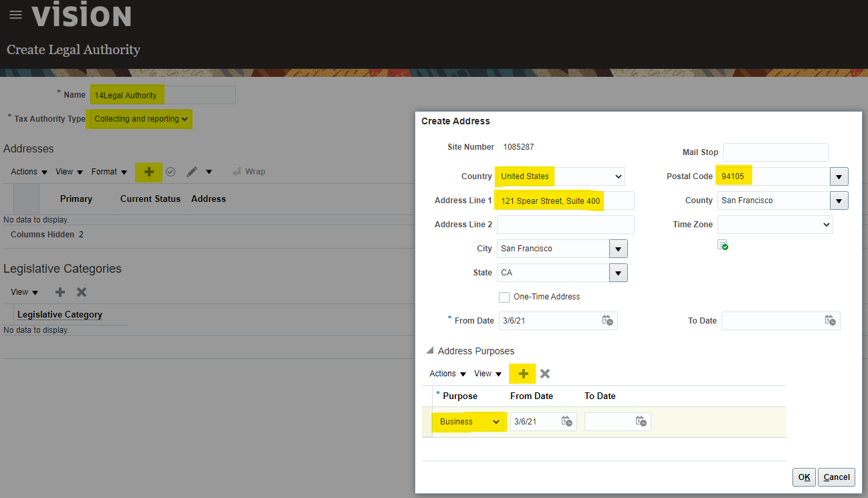Add address purpose row with plus icon
The image size is (868, 498).
click(523, 374)
